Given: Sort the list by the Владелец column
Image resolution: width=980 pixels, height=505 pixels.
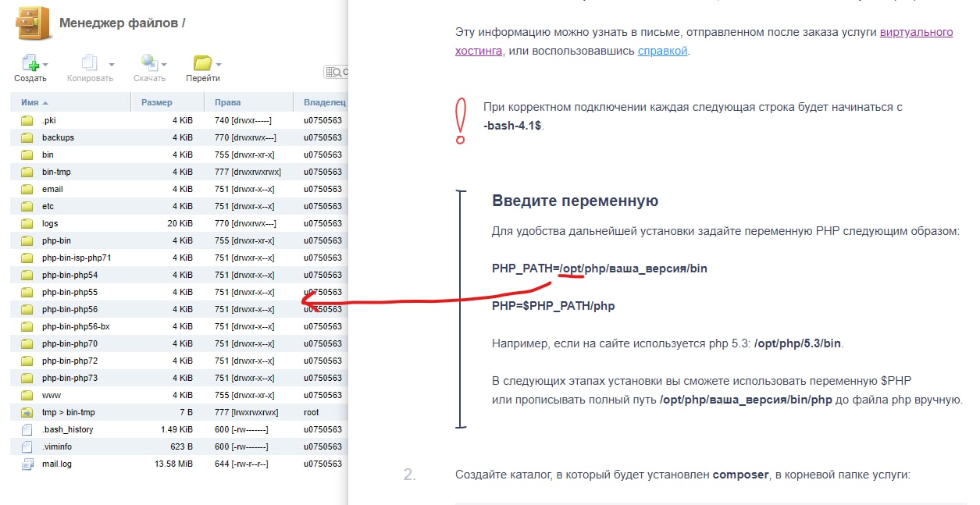Looking at the screenshot, I should click(x=321, y=102).
